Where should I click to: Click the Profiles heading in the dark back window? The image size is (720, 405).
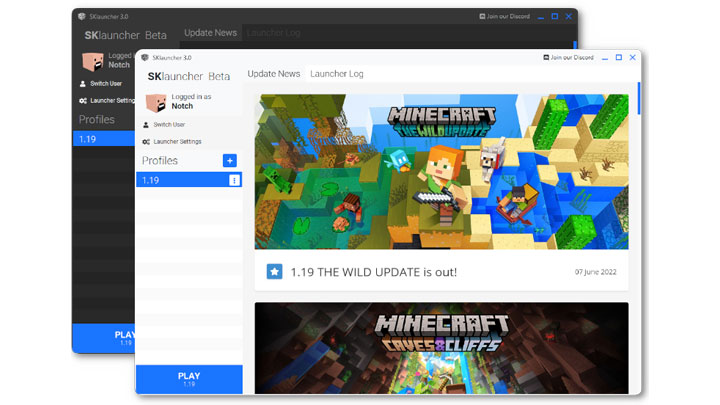pyautogui.click(x=96, y=119)
